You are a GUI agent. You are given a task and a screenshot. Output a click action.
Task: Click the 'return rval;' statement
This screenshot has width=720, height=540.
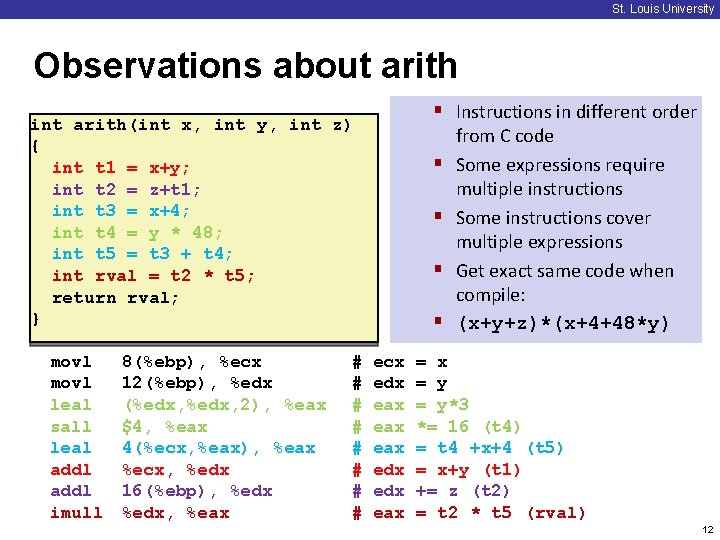[115, 298]
